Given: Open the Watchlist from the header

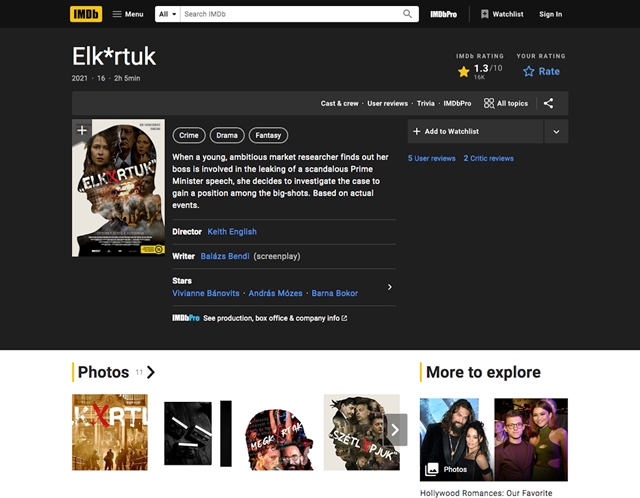Looking at the screenshot, I should [502, 14].
